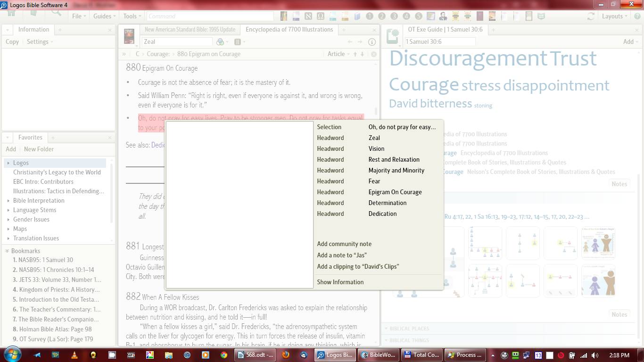Select the OT Exe Guide tab
This screenshot has height=362, width=644.
click(445, 29)
